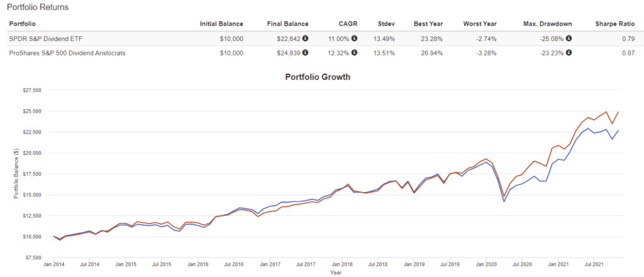Click info icon next to $24,839 final balance
This screenshot has height=277, width=644.
click(x=306, y=53)
